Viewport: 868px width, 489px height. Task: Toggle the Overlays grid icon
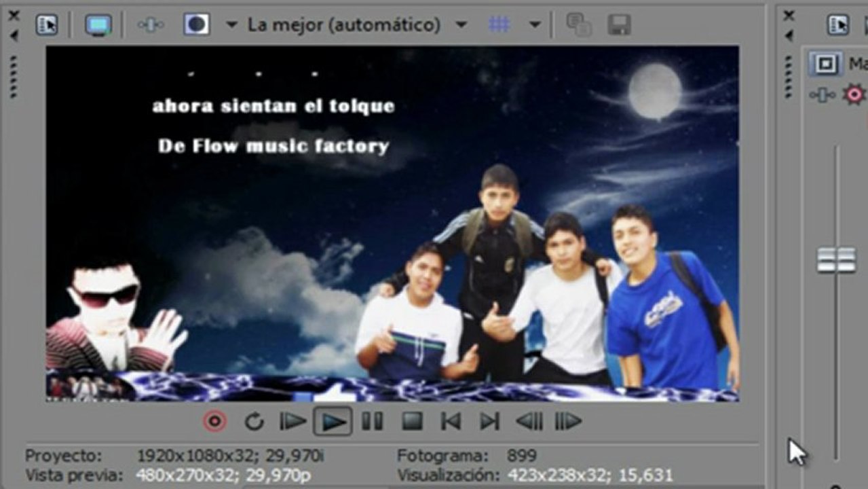(x=499, y=25)
